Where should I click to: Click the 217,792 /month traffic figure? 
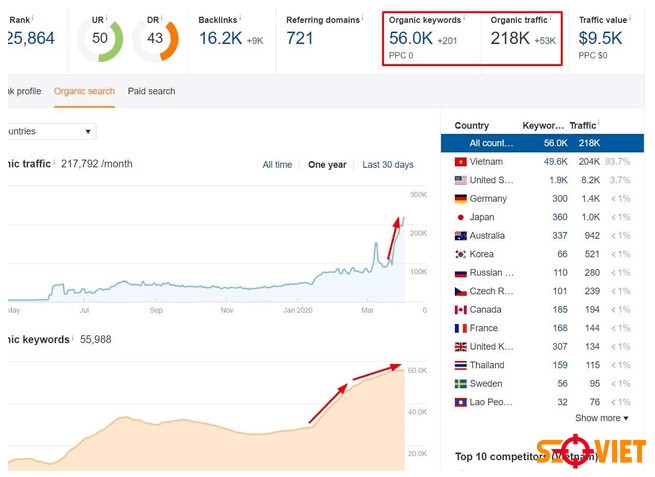[x=96, y=164]
